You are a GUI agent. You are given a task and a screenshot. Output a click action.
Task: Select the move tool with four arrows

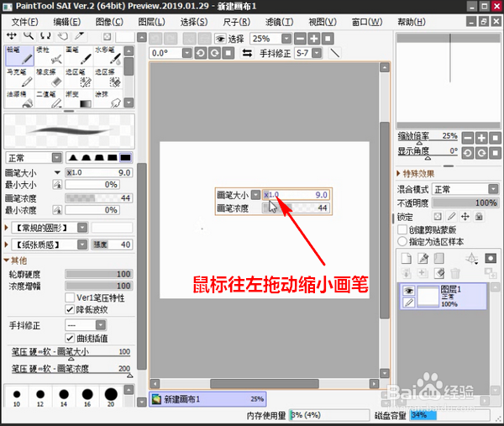coord(12,35)
